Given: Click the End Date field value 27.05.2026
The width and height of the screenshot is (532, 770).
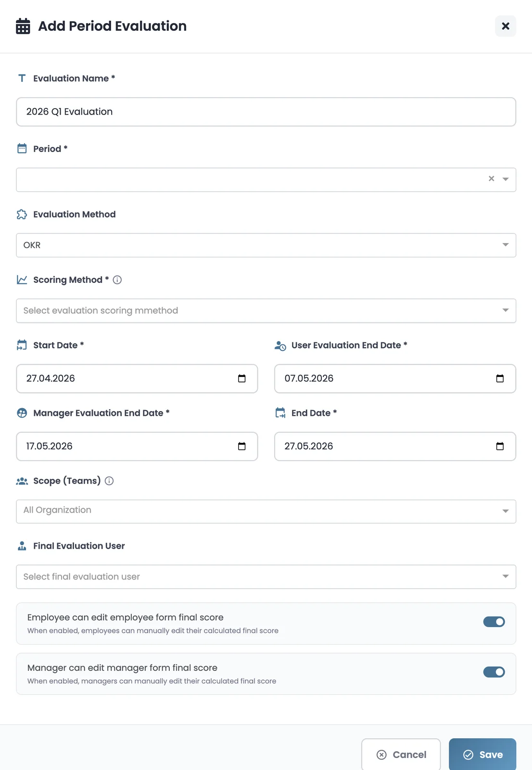Looking at the screenshot, I should pos(309,447).
